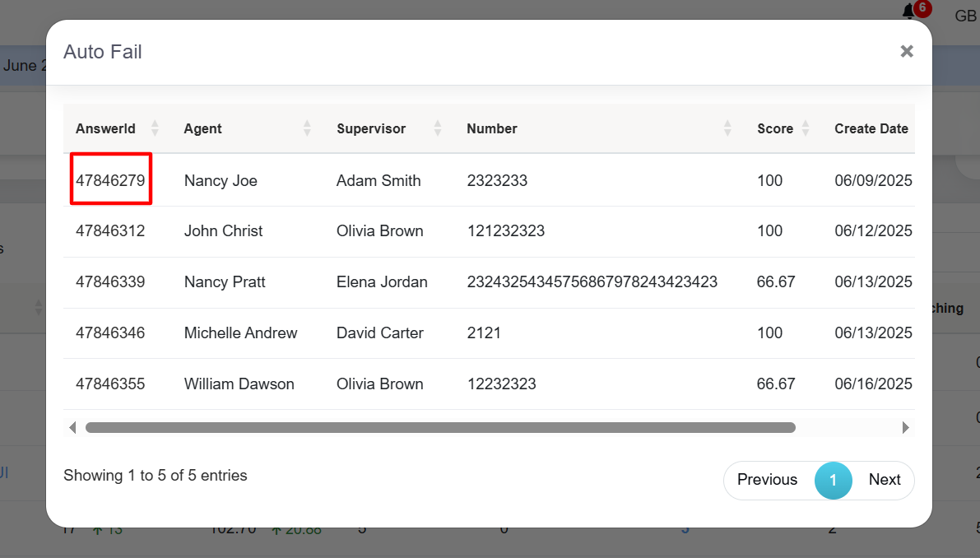Click AnswerId 47846312 in second row
The height and width of the screenshot is (558, 980).
(110, 231)
